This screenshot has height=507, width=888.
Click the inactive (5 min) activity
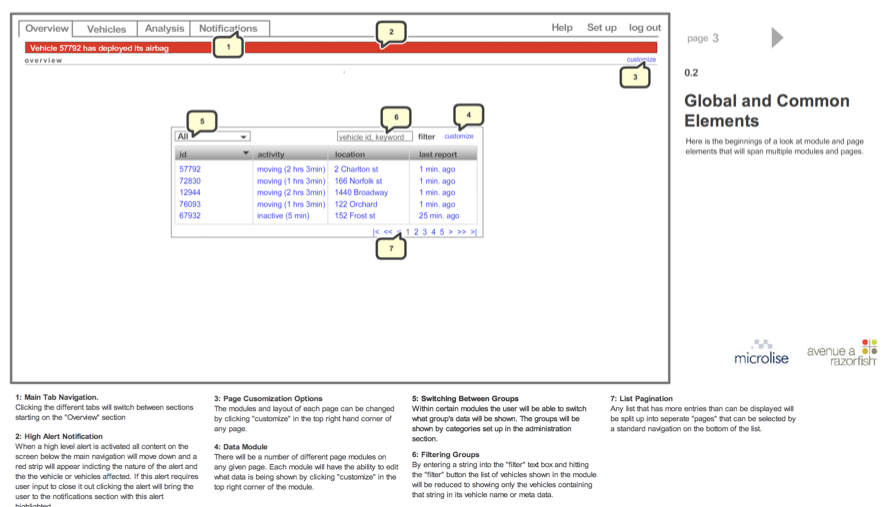coord(283,216)
